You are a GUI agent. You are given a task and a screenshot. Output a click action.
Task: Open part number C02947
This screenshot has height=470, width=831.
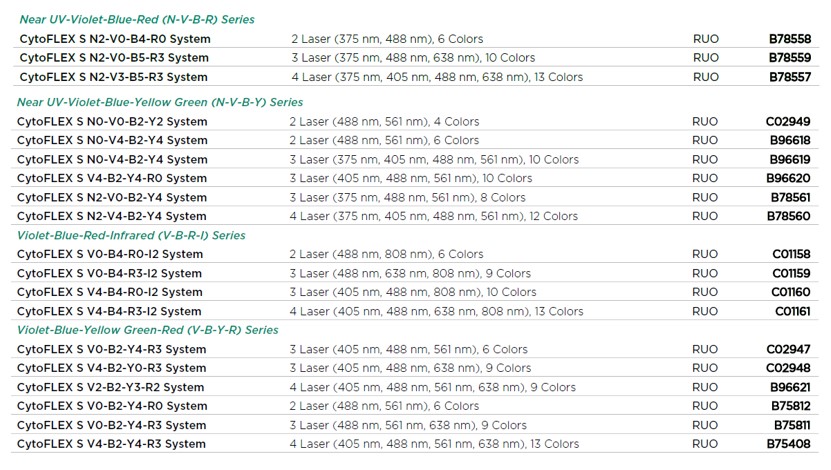(x=788, y=349)
